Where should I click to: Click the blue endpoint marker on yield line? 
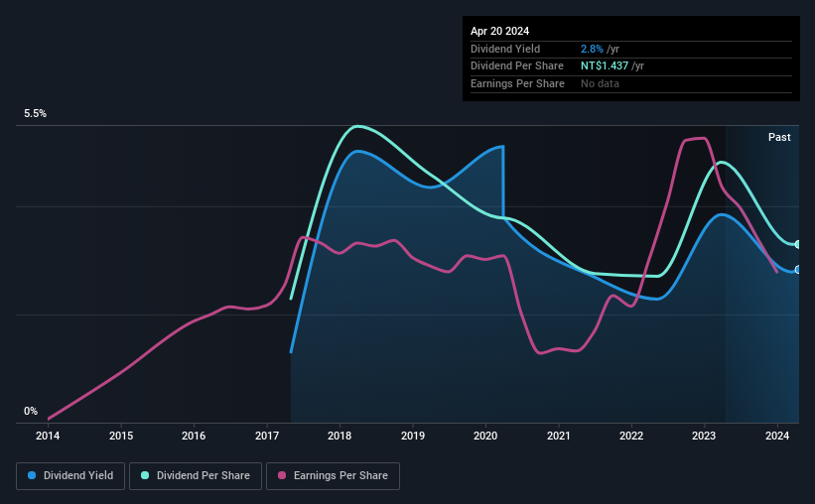point(797,270)
